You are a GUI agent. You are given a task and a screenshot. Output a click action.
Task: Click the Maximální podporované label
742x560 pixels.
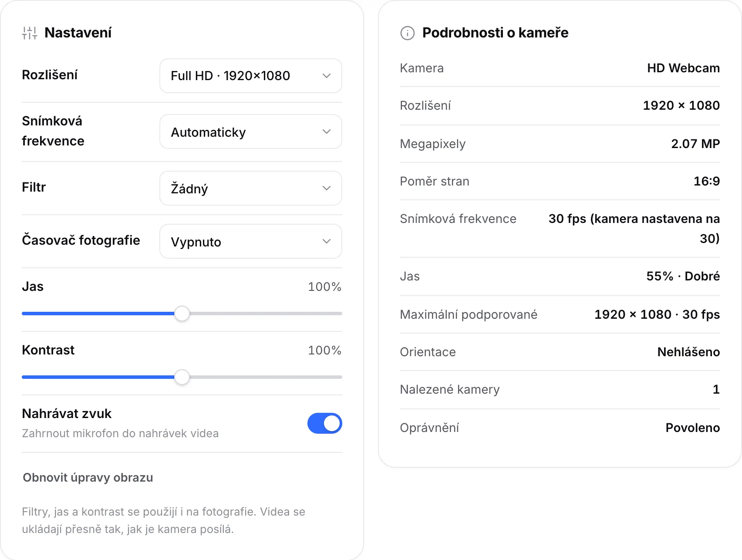(469, 314)
